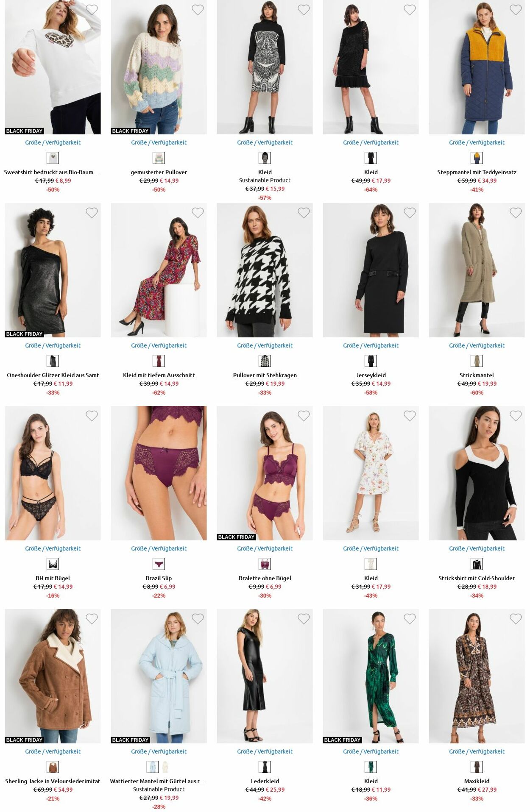
Task: Favorite the gemusterter Pullover with heart icon
Action: coord(198,10)
